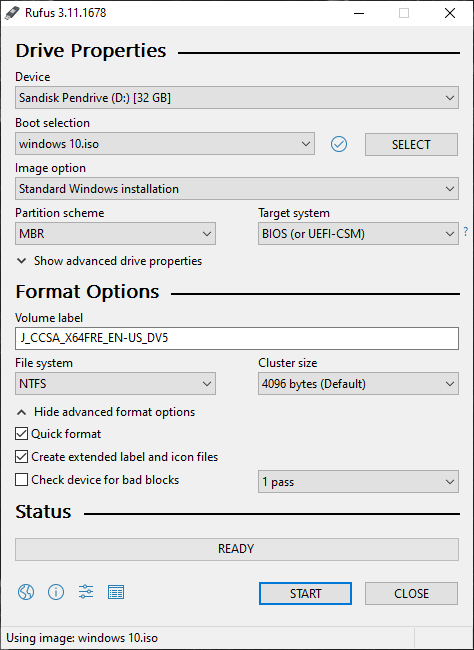
Task: Open the Device dropdown list
Action: (x=237, y=98)
